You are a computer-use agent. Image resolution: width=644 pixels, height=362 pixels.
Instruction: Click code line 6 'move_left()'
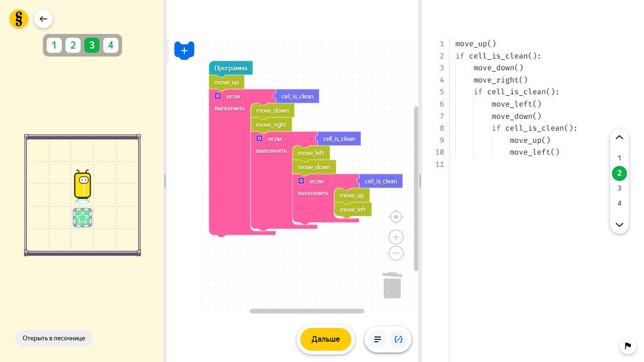tap(517, 104)
